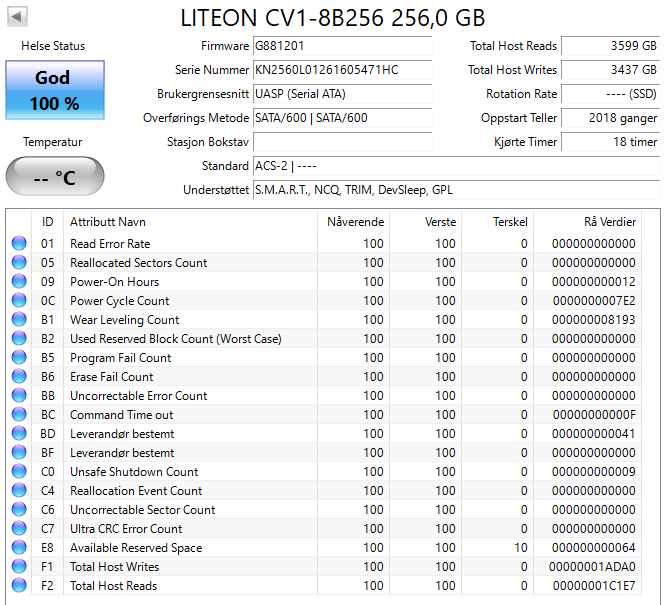The height and width of the screenshot is (605, 666).
Task: Click the previous disk arrow button
Action: (19, 17)
